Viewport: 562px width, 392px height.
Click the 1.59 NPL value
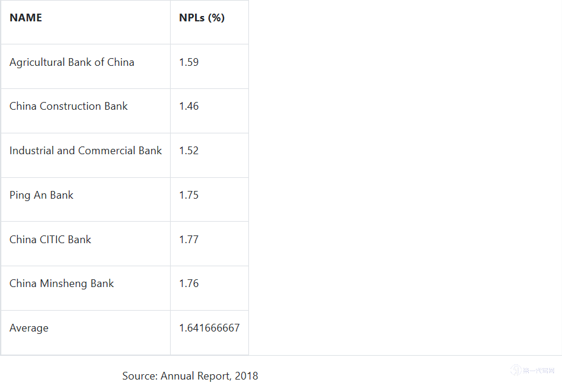point(189,62)
